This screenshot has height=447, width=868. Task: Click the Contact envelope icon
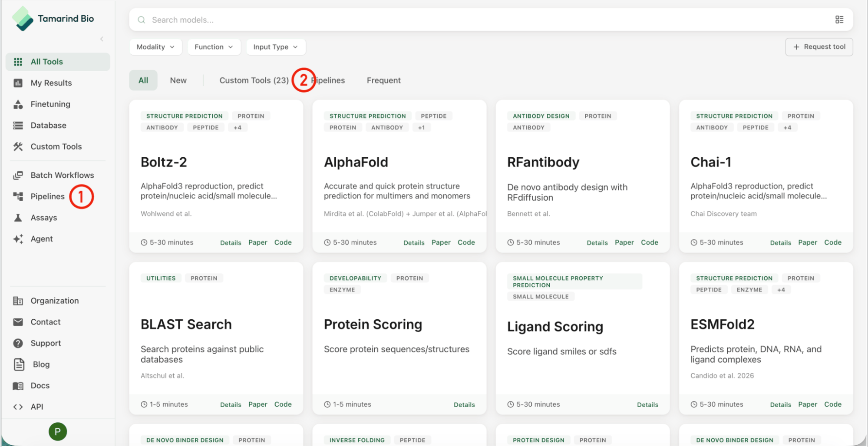click(x=18, y=322)
